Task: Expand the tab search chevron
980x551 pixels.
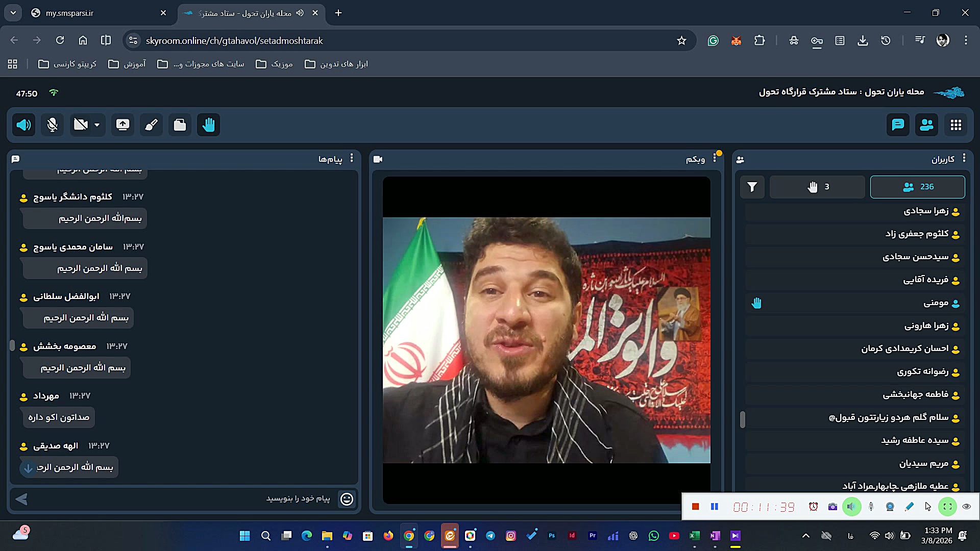Action: (13, 13)
